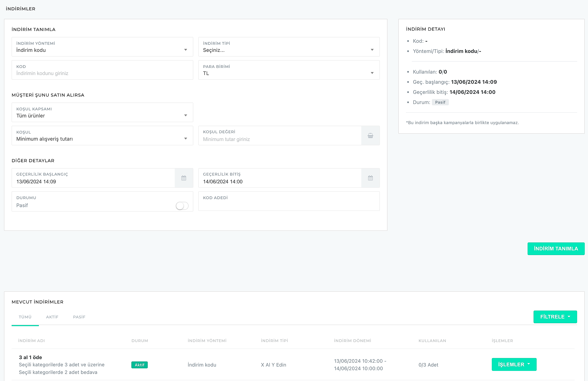
Task: Switch to the Pasif tab
Action: [79, 317]
